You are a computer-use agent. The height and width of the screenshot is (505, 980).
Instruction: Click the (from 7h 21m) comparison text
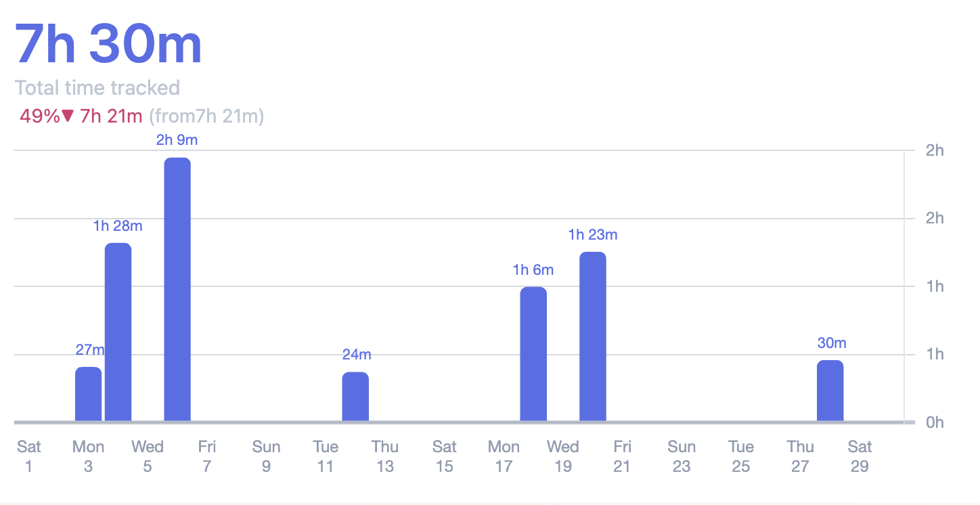(x=206, y=116)
